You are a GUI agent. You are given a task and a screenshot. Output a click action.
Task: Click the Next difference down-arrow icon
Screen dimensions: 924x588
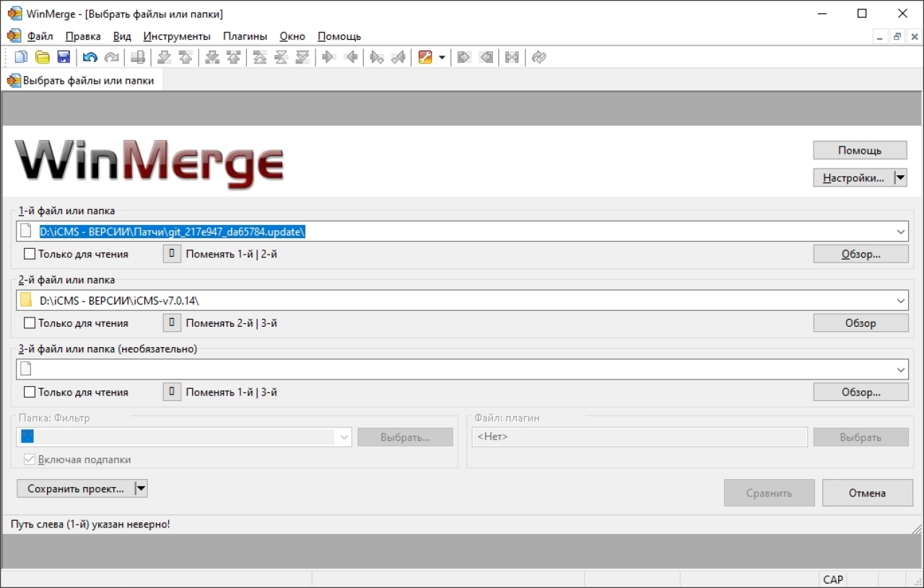(x=165, y=57)
